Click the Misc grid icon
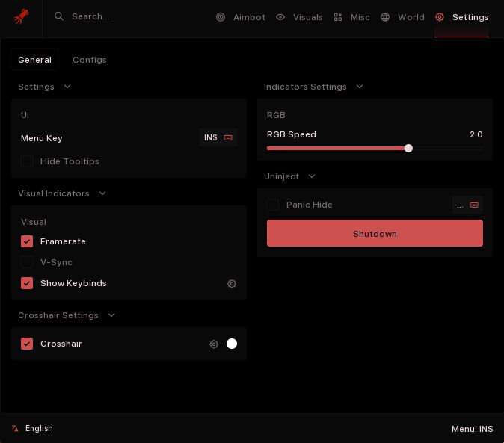Image resolution: width=504 pixels, height=443 pixels. [338, 17]
